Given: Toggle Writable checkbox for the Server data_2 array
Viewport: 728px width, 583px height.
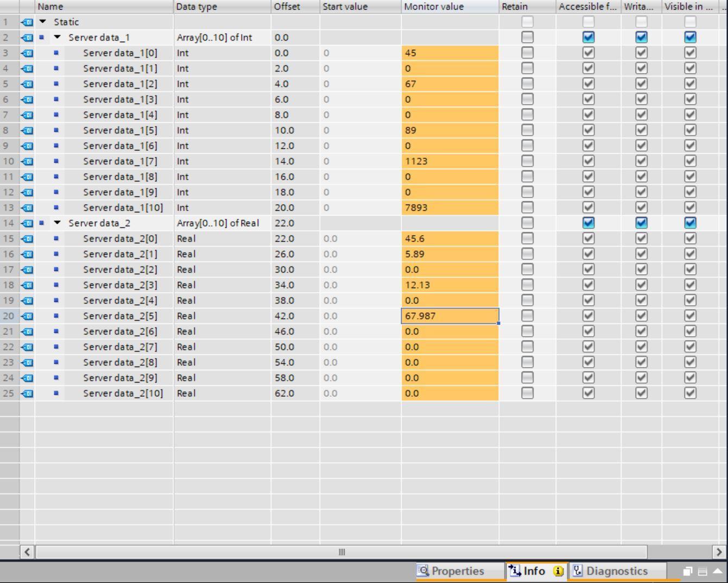Looking at the screenshot, I should pos(641,223).
